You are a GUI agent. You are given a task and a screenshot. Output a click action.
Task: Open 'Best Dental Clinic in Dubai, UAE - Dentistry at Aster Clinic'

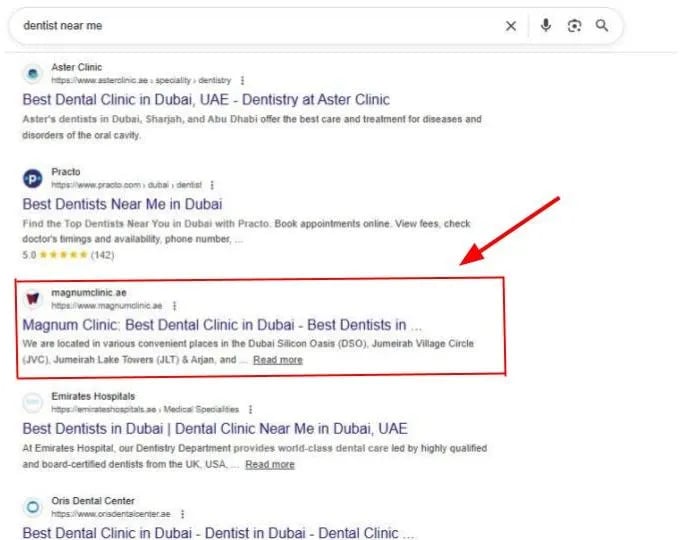tap(206, 100)
